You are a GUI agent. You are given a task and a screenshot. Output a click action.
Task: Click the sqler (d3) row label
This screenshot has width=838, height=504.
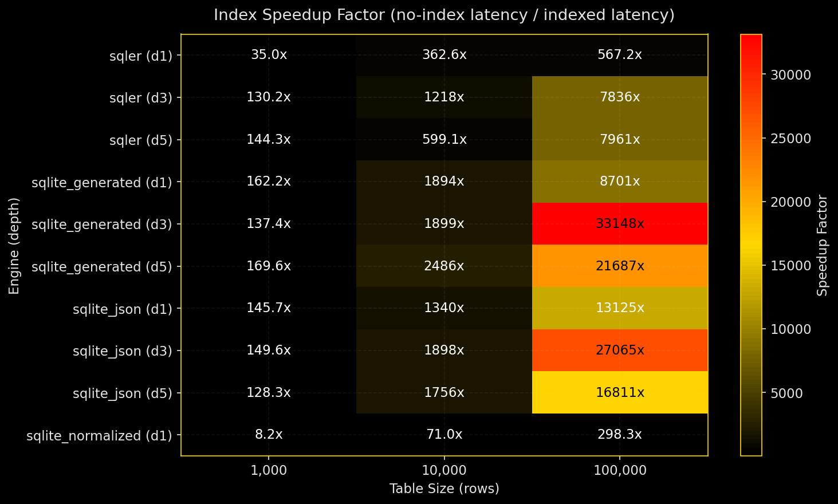click(141, 98)
